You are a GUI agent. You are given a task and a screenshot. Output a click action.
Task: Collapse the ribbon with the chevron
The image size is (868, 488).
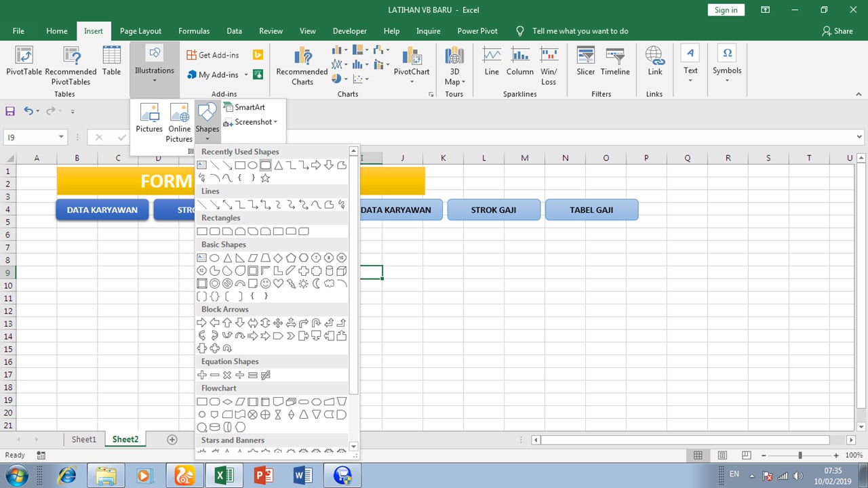click(858, 94)
